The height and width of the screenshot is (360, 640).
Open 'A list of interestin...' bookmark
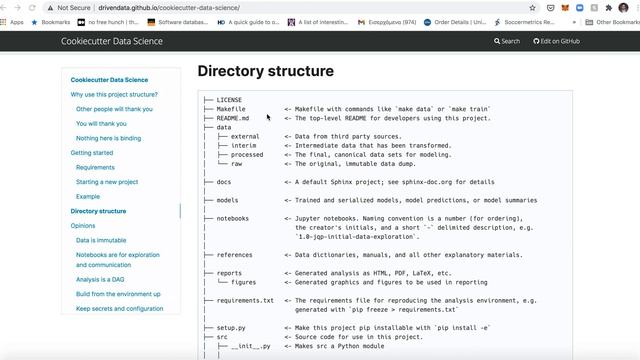click(318, 22)
